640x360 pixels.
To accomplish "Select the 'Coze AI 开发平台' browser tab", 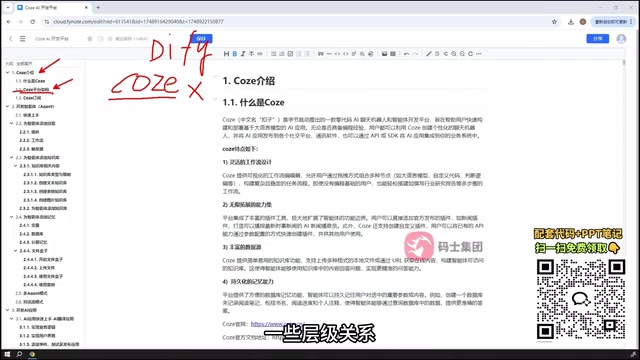I will click(x=53, y=7).
